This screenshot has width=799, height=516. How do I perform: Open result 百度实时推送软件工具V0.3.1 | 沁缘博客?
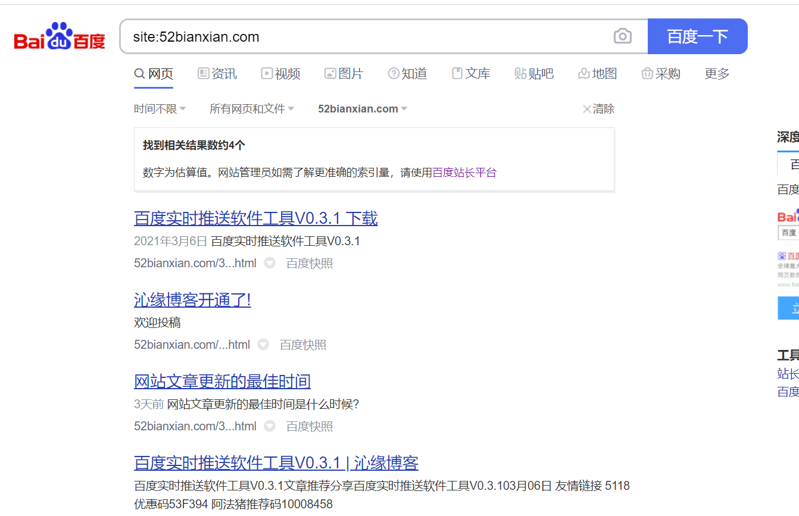point(276,463)
